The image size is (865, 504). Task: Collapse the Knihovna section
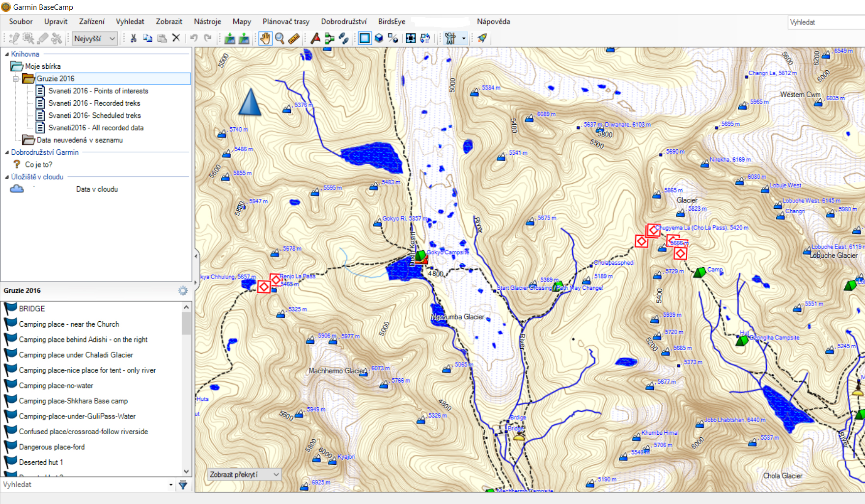(x=7, y=54)
